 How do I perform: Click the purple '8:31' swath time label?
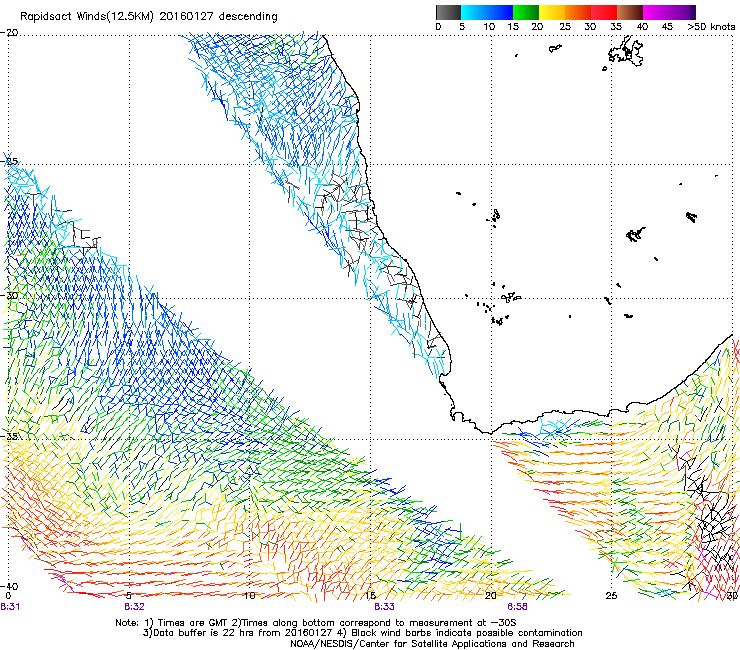point(10,607)
